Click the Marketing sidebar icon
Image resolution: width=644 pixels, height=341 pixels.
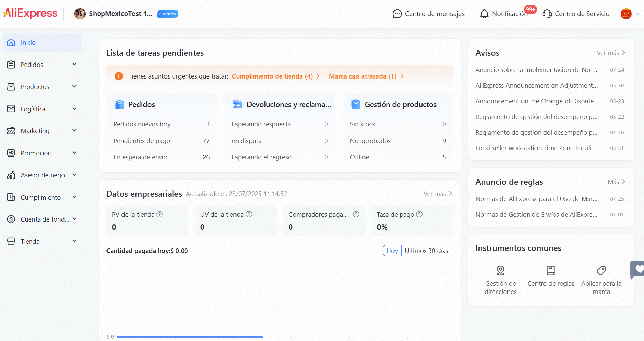[11, 131]
